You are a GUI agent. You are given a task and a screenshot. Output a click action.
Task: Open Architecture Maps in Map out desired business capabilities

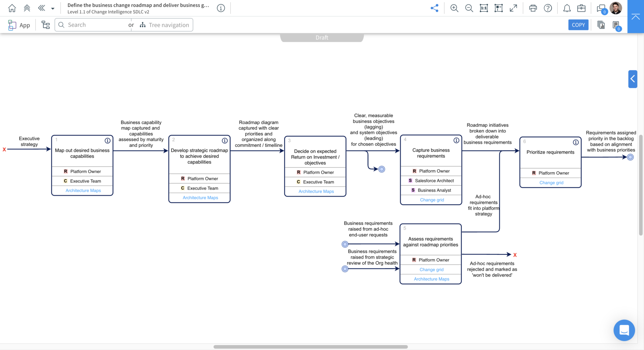83,190
